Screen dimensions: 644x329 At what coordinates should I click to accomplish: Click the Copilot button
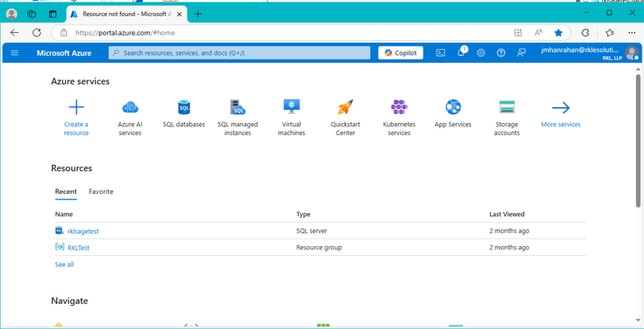(x=400, y=53)
